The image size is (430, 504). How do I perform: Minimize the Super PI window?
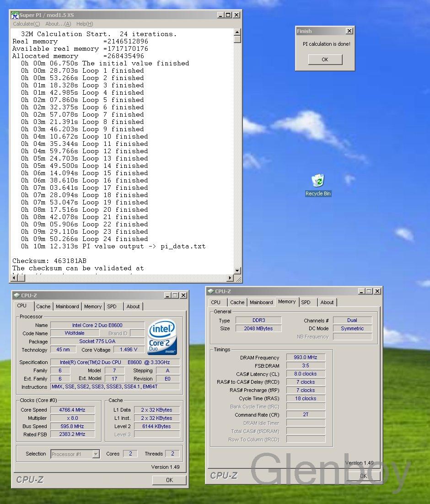tap(221, 15)
